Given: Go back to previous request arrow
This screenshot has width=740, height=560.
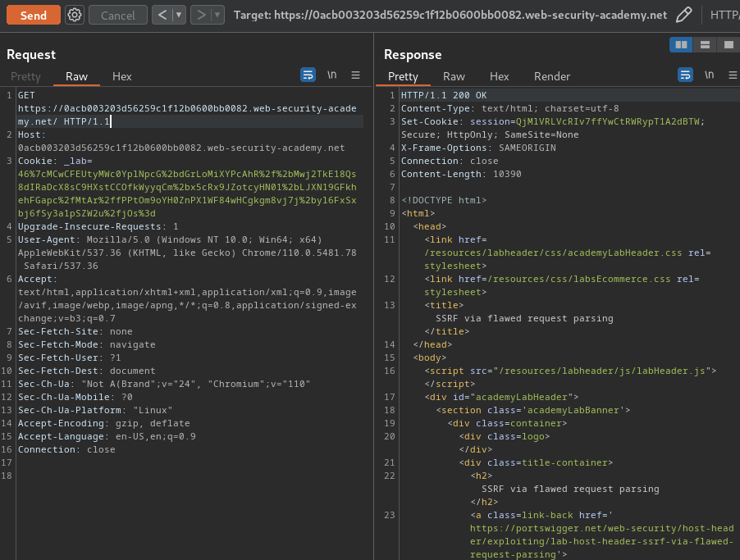Looking at the screenshot, I should click(x=162, y=15).
